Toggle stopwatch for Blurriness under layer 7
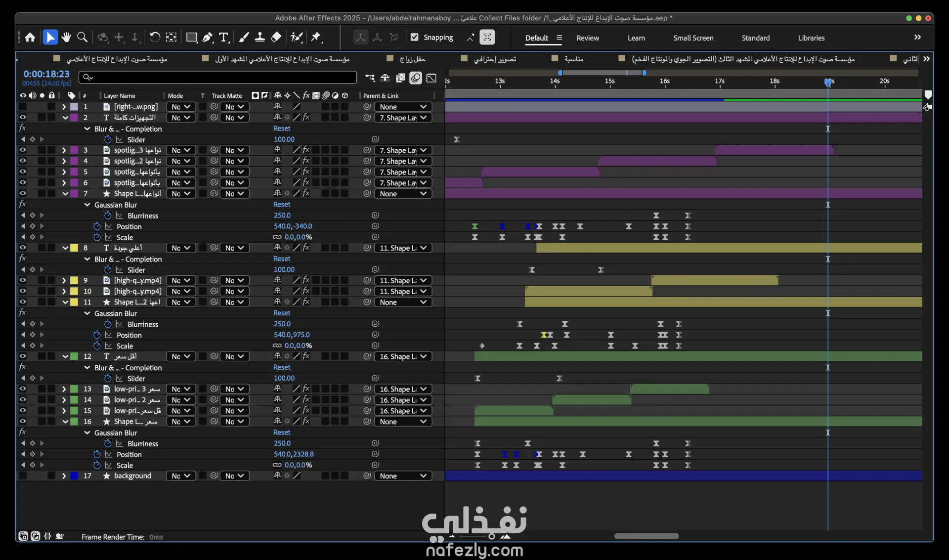Image resolution: width=949 pixels, height=560 pixels. (108, 215)
